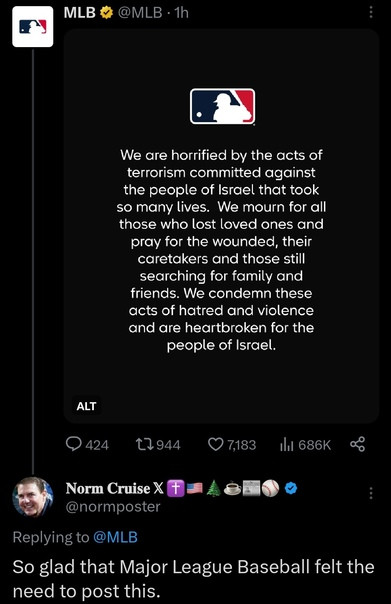The width and height of the screenshot is (391, 604).
Task: Open Norm Cruise's profile picture
Action: pyautogui.click(x=33, y=497)
